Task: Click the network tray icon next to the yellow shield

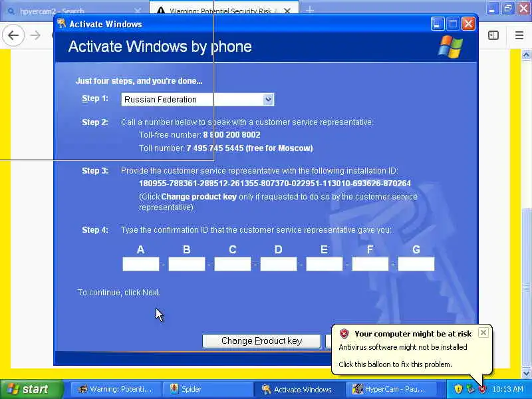Action: 470,389
